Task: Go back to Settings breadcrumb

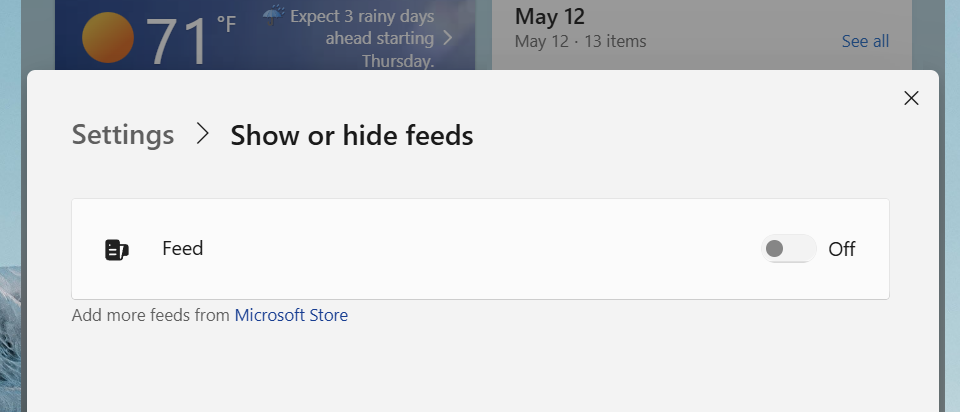Action: [x=123, y=135]
